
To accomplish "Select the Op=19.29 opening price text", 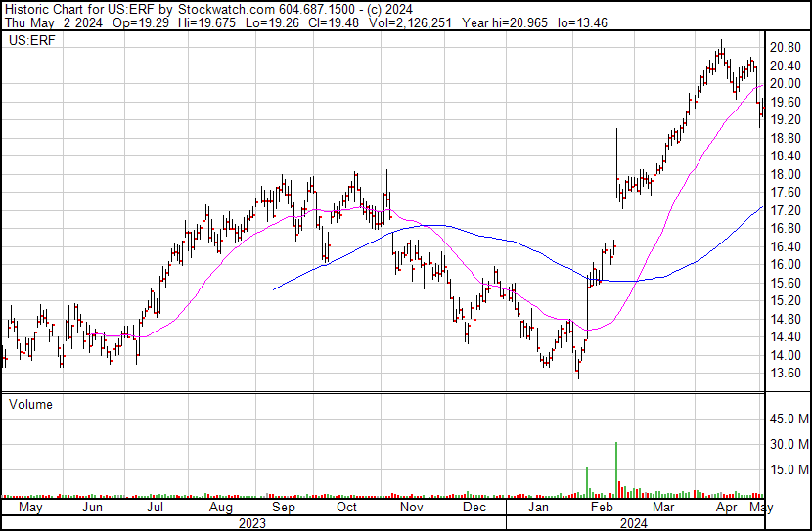I will click(x=143, y=22).
